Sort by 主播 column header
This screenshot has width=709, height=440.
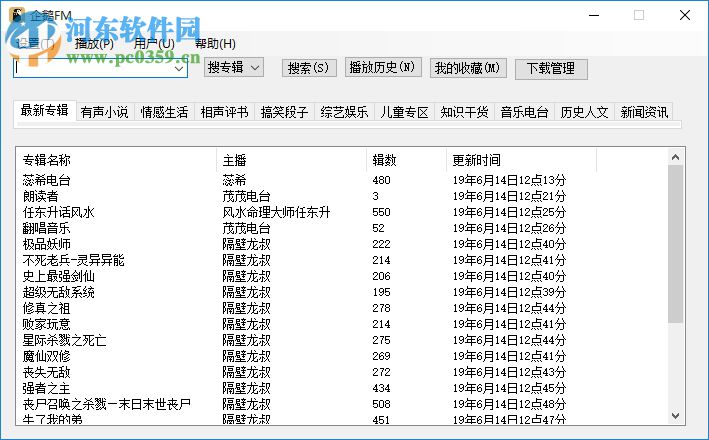pyautogui.click(x=292, y=160)
